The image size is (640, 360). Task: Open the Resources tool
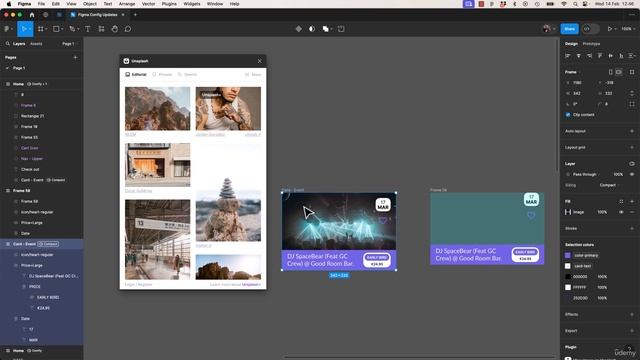coord(101,29)
